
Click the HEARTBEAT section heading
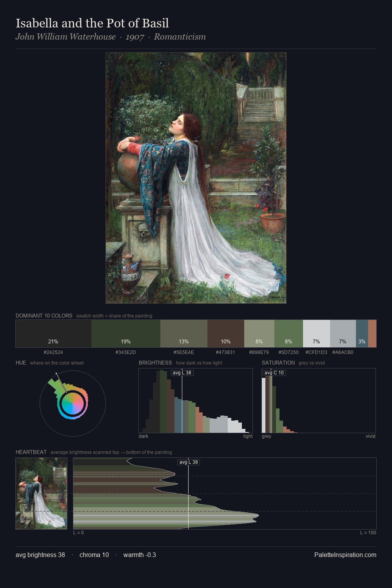coord(31,452)
